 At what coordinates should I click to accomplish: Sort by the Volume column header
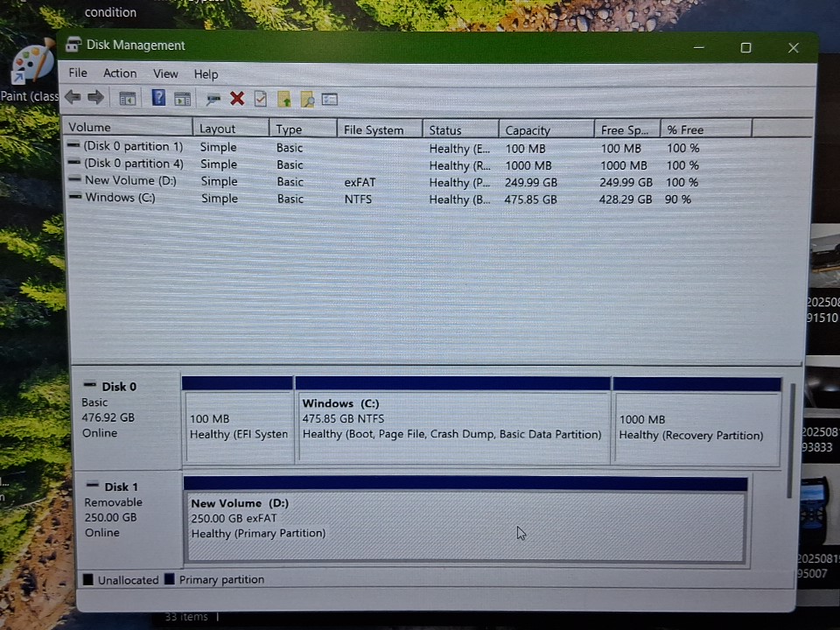(x=128, y=128)
